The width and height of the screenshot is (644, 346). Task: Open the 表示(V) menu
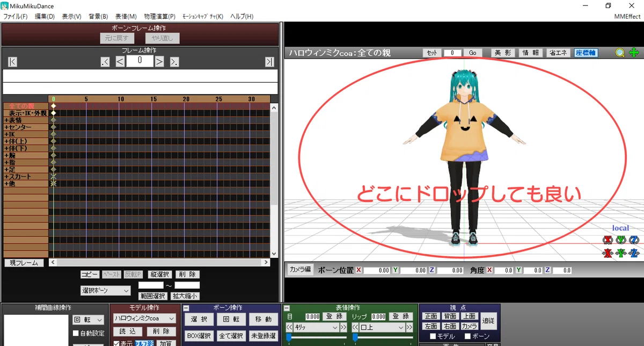click(x=71, y=16)
